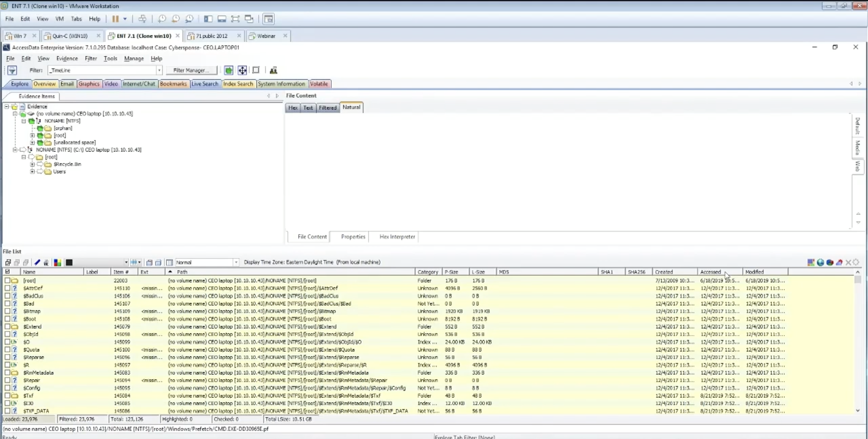Click the four-arrow move icon in toolbar
Image resolution: width=868 pixels, height=439 pixels.
pyautogui.click(x=242, y=70)
